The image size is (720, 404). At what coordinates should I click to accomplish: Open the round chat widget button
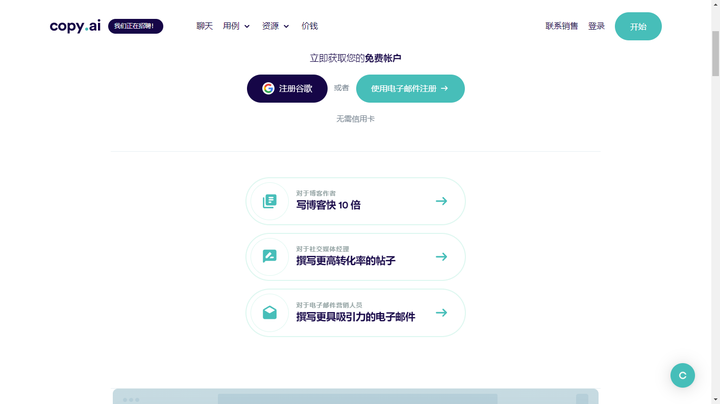click(x=682, y=375)
